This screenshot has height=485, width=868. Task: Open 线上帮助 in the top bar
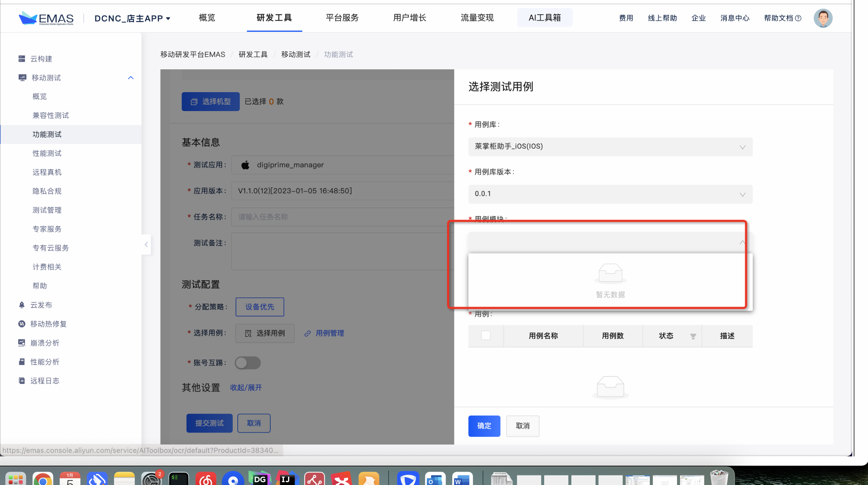(662, 18)
